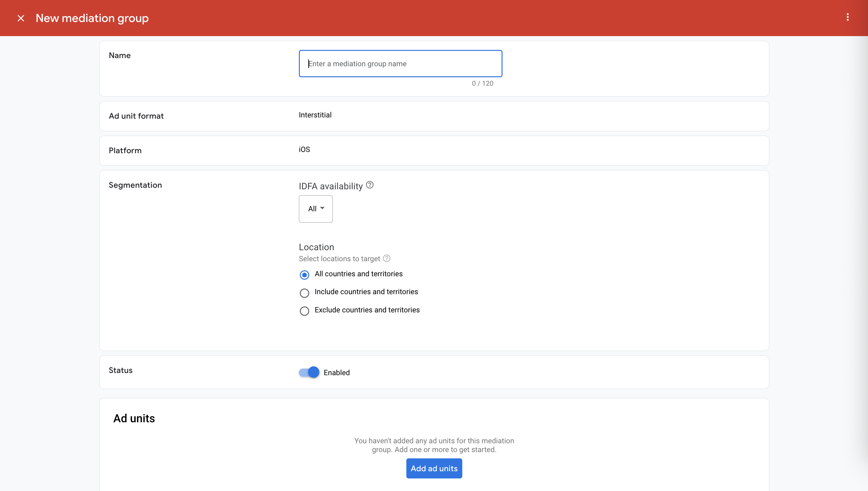Click the IDFA availability help icon

[370, 185]
